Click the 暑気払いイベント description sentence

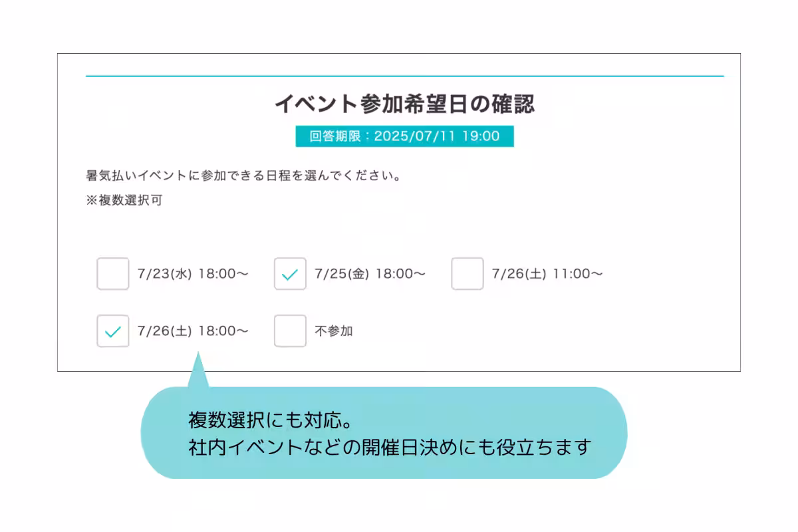click(x=242, y=177)
